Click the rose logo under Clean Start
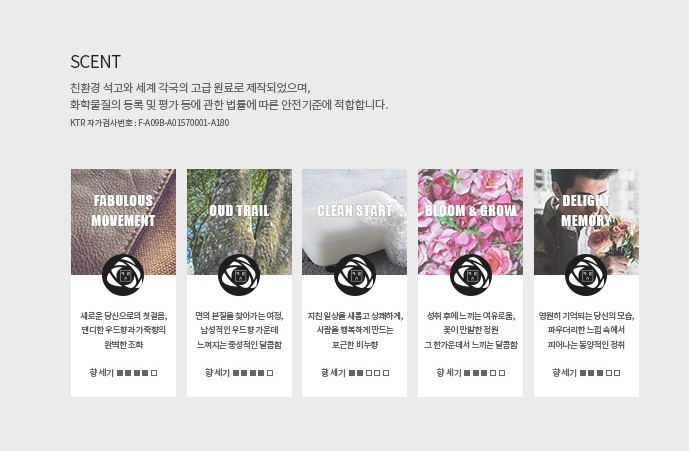This screenshot has height=451, width=689. click(355, 275)
